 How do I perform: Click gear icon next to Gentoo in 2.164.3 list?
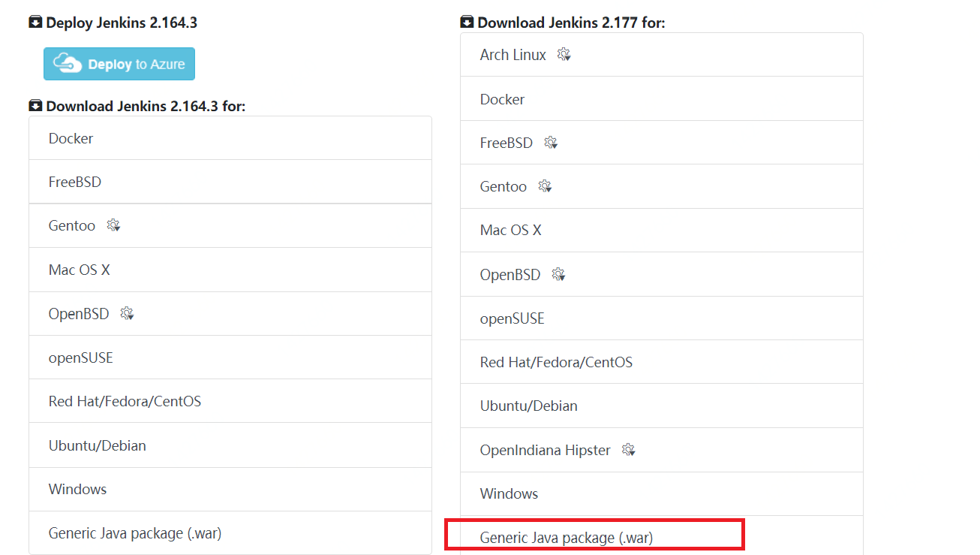(113, 225)
